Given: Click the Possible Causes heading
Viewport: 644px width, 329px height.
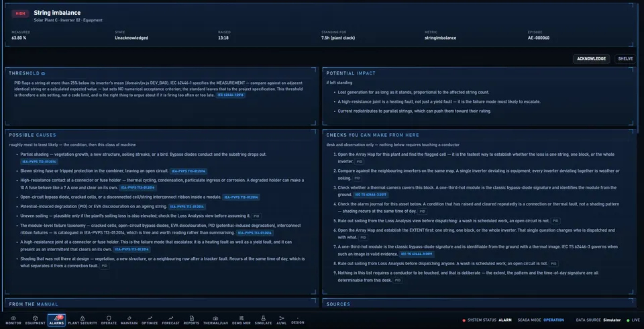Looking at the screenshot, I should (32, 135).
